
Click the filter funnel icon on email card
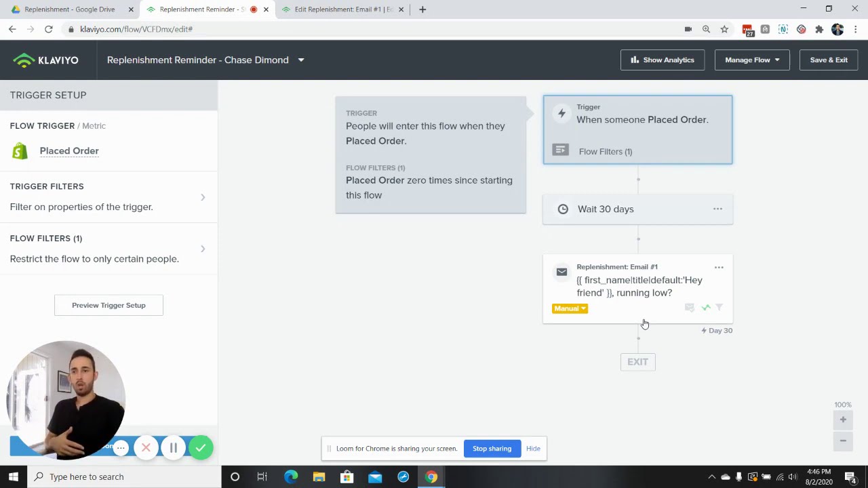point(719,308)
